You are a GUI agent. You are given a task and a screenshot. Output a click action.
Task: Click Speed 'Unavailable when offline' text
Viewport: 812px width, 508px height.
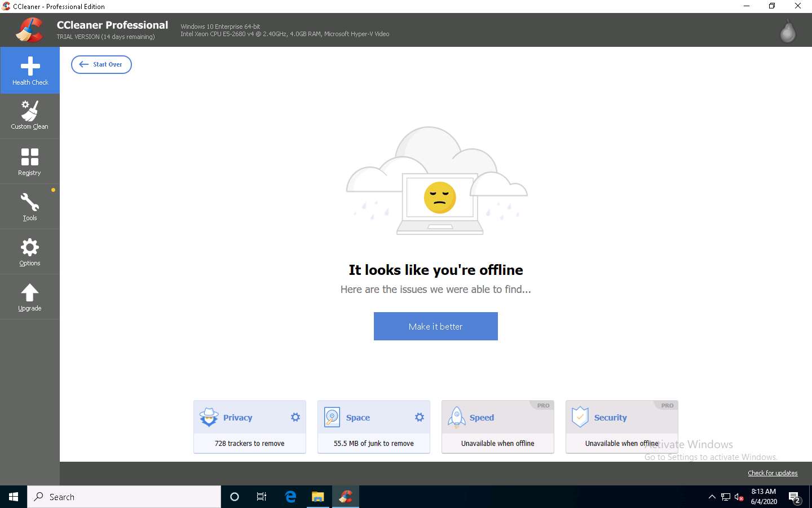[x=498, y=444]
